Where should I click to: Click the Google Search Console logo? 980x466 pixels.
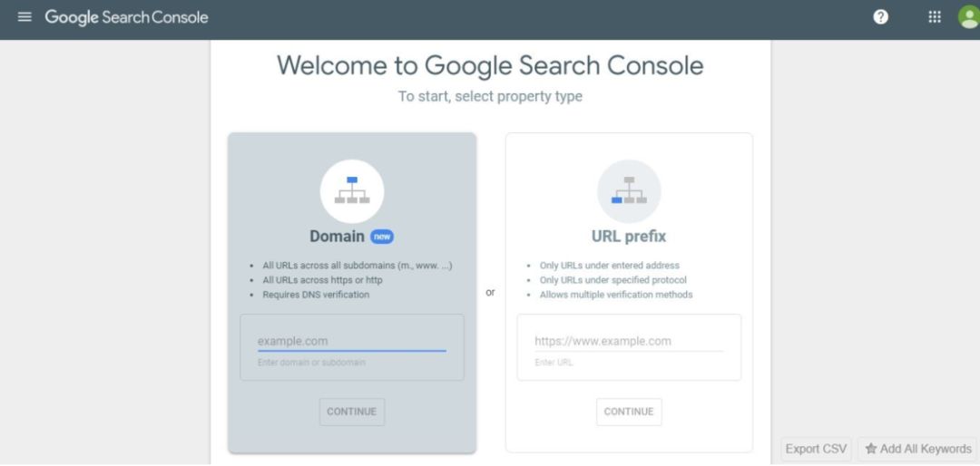pyautogui.click(x=126, y=17)
